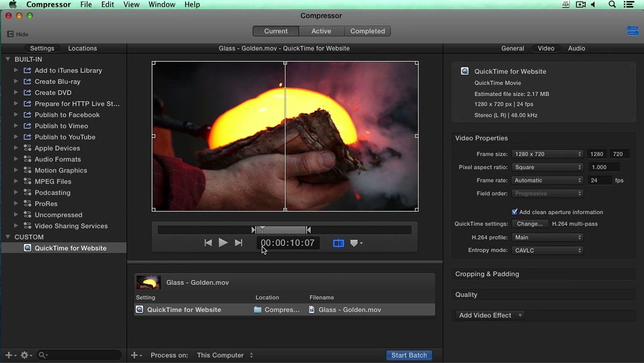Open Add Video Effect menu
Image resolution: width=644 pixels, height=363 pixels.
491,315
